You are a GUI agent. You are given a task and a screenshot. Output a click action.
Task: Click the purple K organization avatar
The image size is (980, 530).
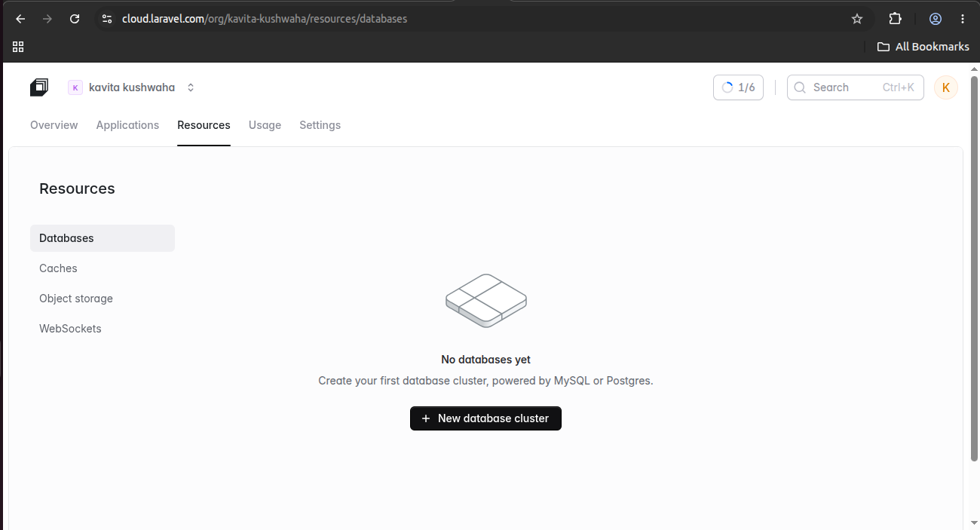75,87
